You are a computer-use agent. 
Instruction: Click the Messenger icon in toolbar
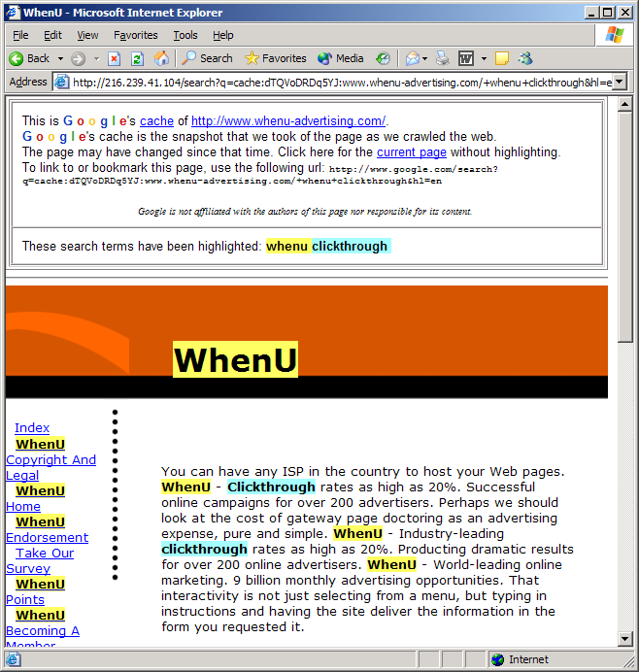[x=525, y=58]
